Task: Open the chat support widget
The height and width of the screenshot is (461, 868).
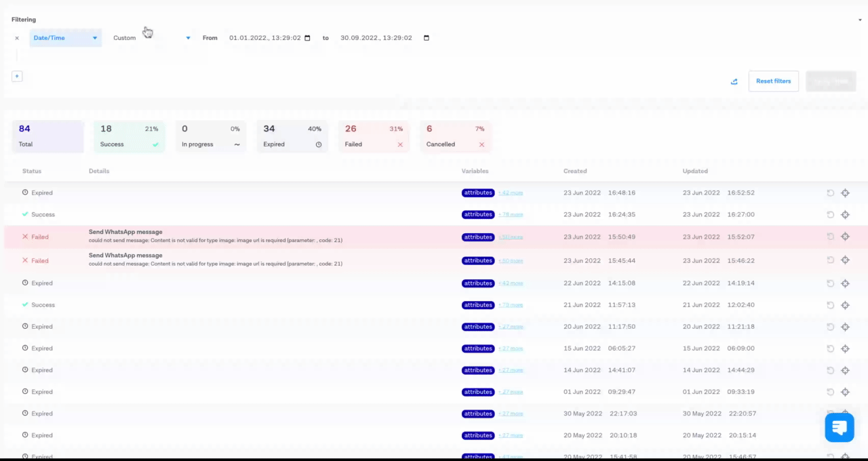Action: [x=839, y=428]
